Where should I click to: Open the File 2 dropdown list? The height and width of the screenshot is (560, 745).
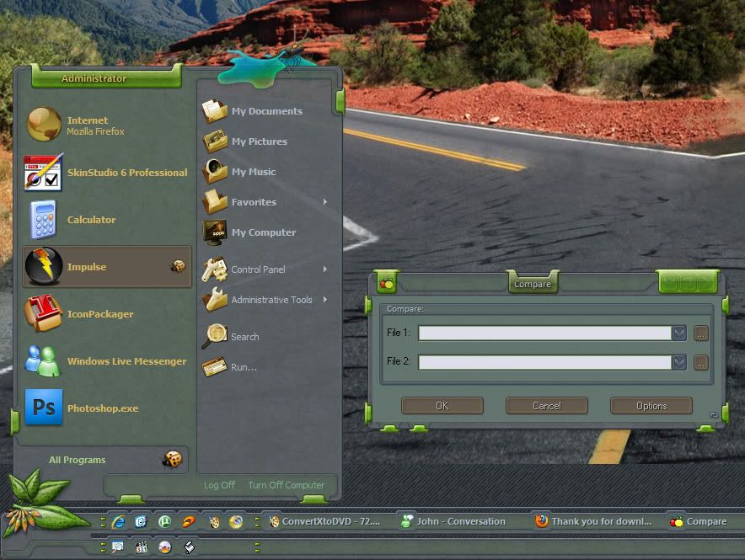pos(679,363)
